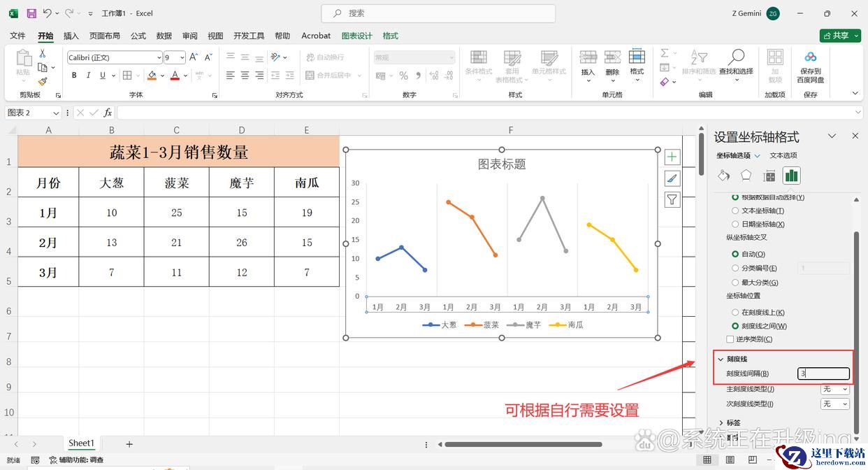Screen dimensions: 868x470
Task: Open the 主刻度线类型 dropdown
Action: pos(834,389)
